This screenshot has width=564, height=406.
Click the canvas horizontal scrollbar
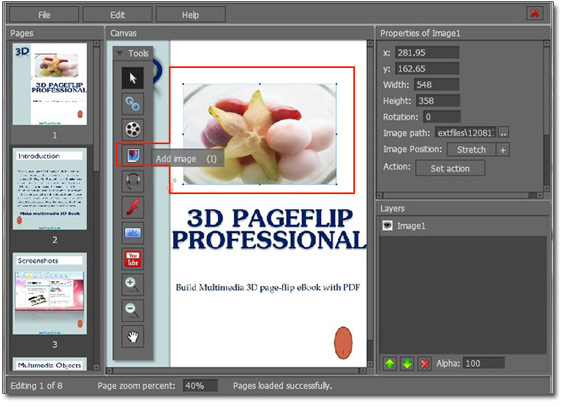[x=237, y=370]
